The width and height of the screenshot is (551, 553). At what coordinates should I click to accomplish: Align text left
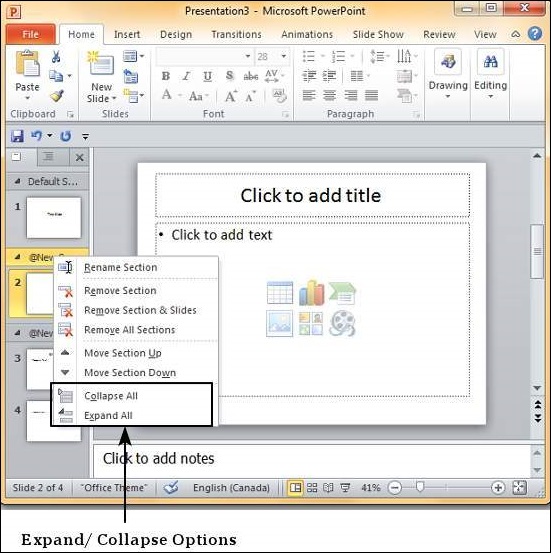click(309, 95)
